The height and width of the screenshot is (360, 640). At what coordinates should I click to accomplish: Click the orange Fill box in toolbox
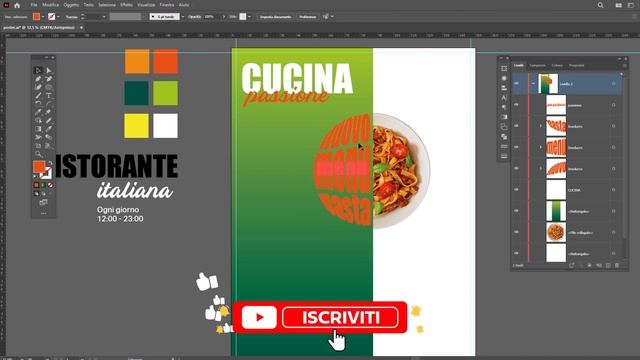[x=39, y=167]
